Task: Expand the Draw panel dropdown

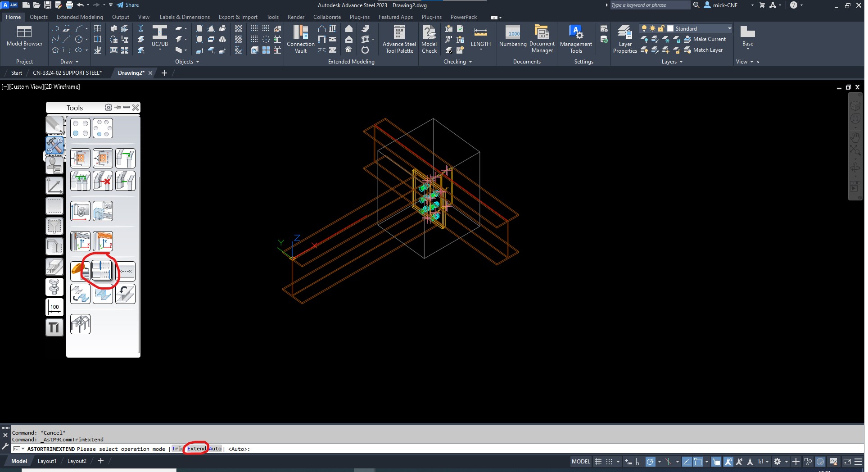Action: (x=77, y=62)
